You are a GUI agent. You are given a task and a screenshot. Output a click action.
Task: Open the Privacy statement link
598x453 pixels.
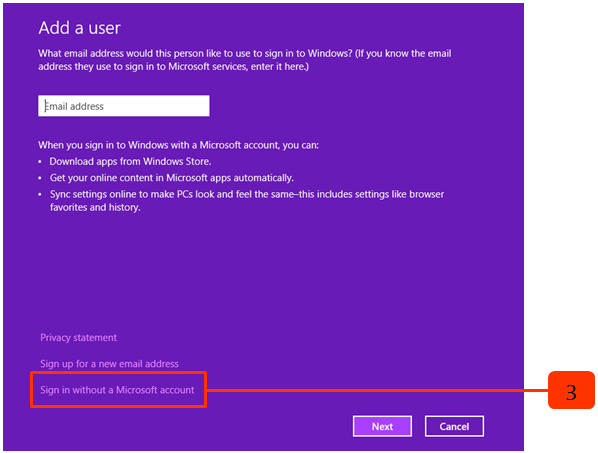pos(79,337)
